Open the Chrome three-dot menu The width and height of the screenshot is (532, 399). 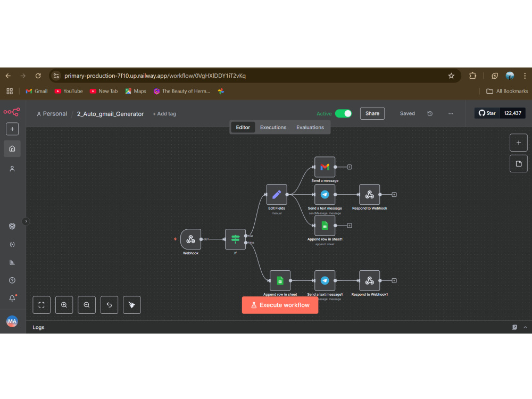pos(525,76)
